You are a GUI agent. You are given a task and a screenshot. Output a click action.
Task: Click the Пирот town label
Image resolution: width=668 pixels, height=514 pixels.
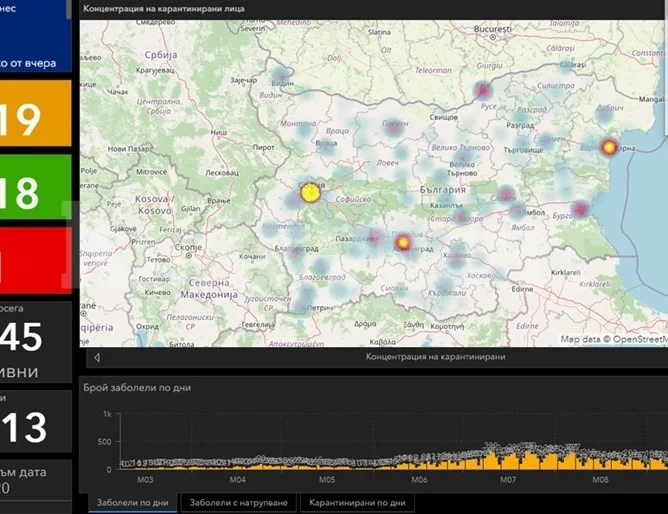click(x=263, y=147)
